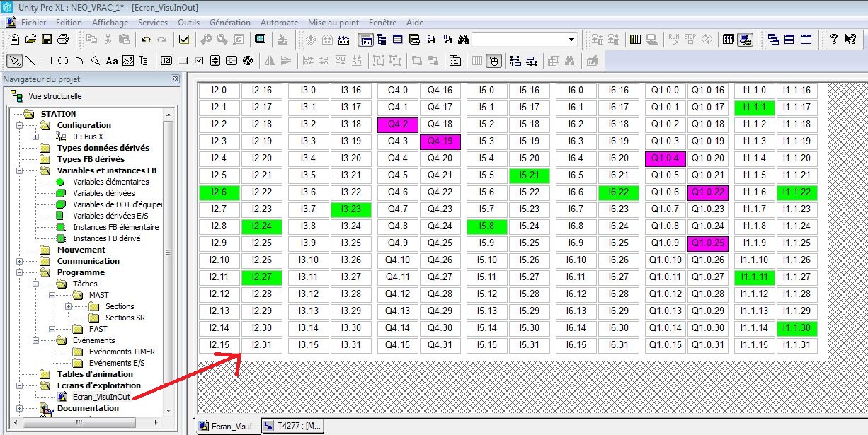
Task: Click the binoculars search icon
Action: 464,40
